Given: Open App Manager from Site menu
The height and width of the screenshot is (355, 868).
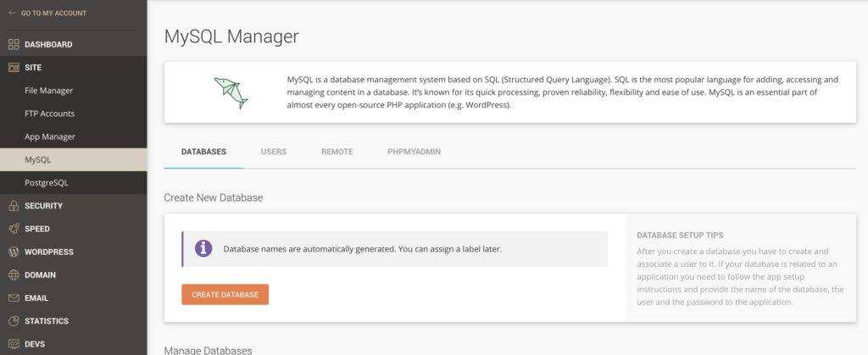Looking at the screenshot, I should click(50, 136).
